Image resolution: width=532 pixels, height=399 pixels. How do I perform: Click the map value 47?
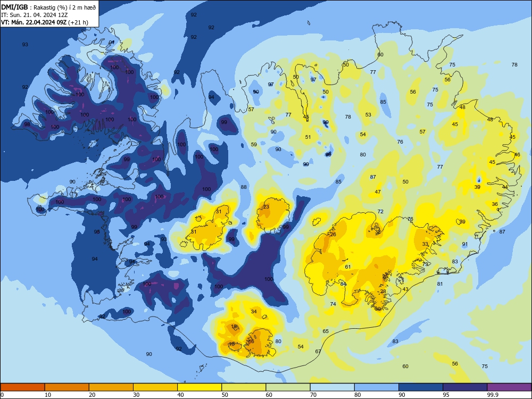click(378, 192)
